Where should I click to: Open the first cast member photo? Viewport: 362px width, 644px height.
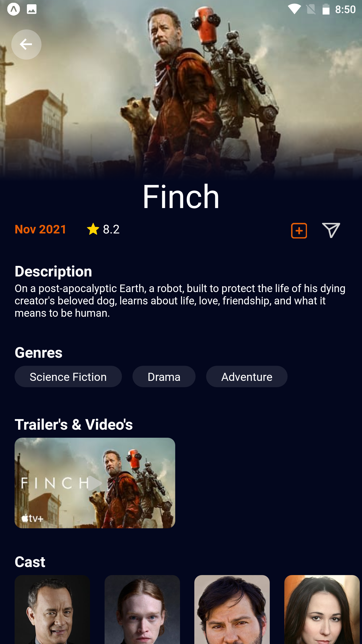point(52,609)
